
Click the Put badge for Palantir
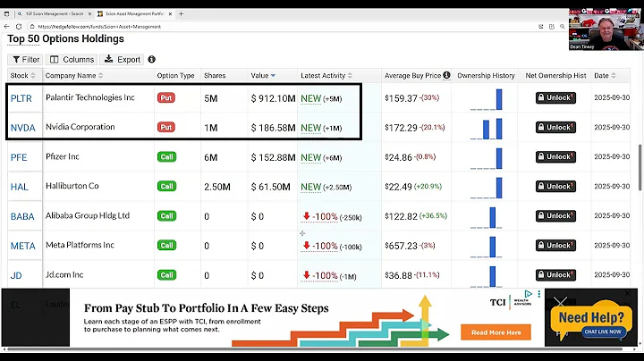(166, 98)
